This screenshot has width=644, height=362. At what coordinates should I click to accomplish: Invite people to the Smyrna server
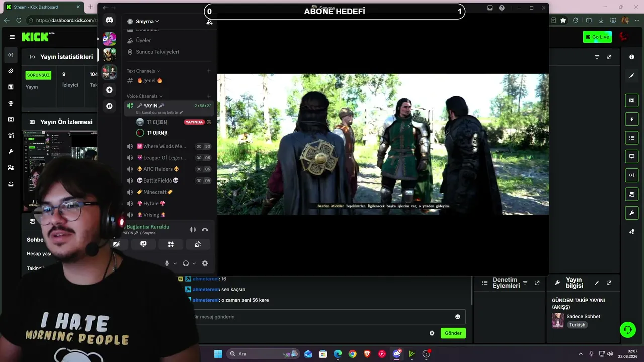tap(209, 22)
